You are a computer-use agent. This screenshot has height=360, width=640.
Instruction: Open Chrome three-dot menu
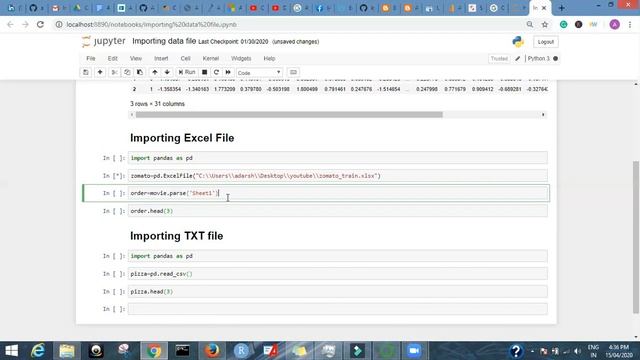[630, 24]
